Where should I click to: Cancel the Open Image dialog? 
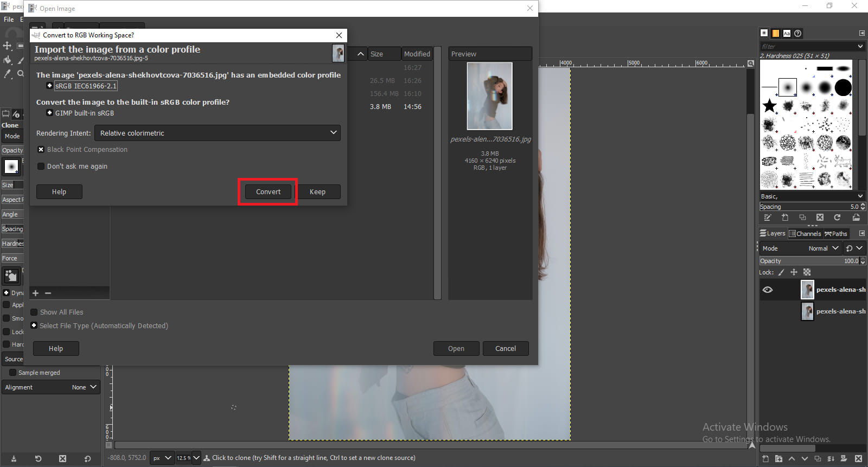[506, 349]
